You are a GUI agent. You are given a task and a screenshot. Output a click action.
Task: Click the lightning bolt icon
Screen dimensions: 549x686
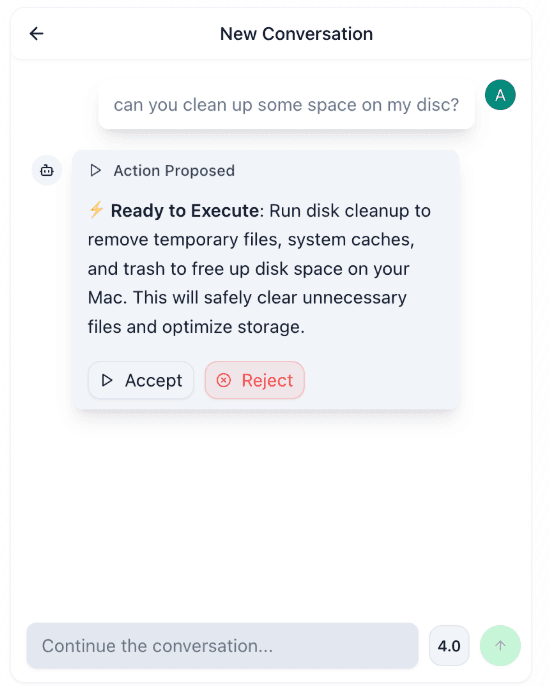(x=96, y=210)
